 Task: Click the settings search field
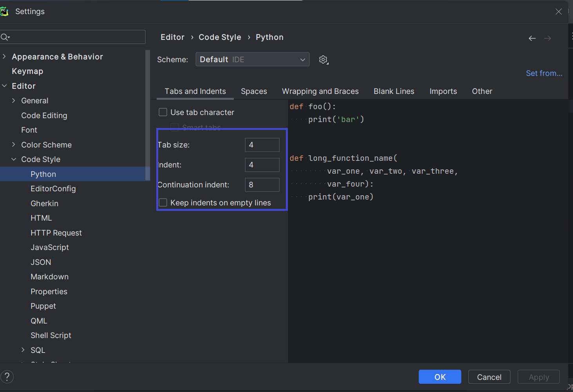click(73, 37)
